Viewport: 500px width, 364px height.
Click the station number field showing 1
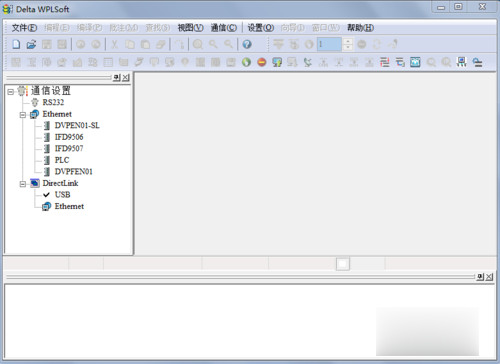point(329,44)
